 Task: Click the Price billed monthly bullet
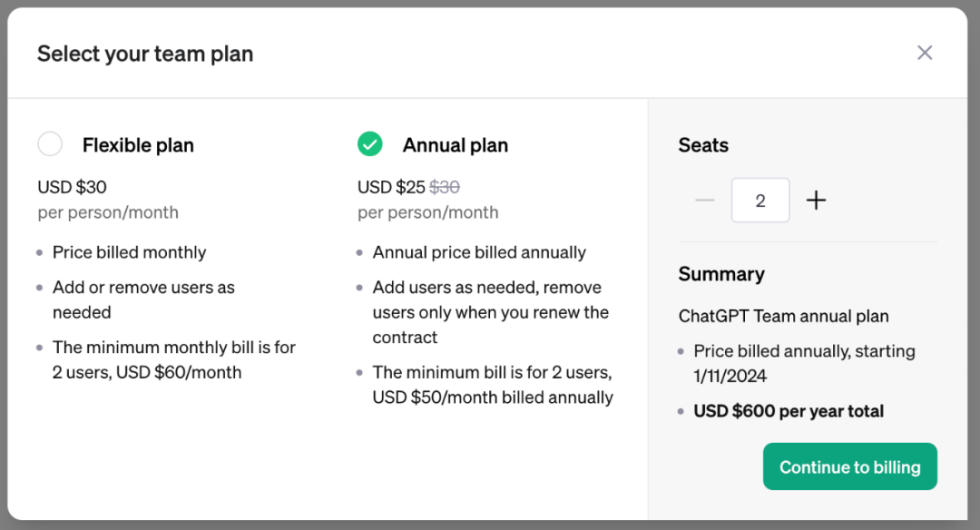click(129, 252)
